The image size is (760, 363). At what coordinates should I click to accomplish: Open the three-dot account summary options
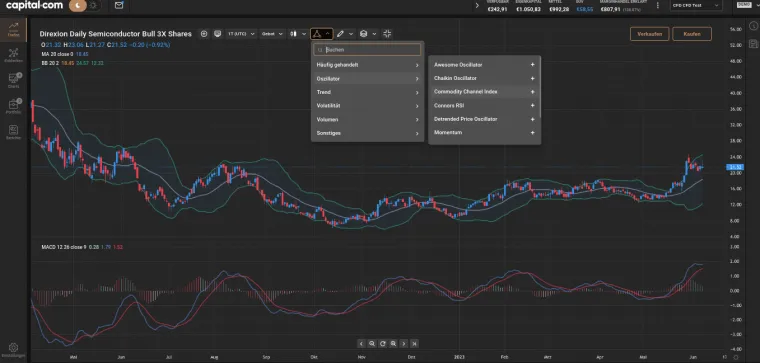(658, 6)
